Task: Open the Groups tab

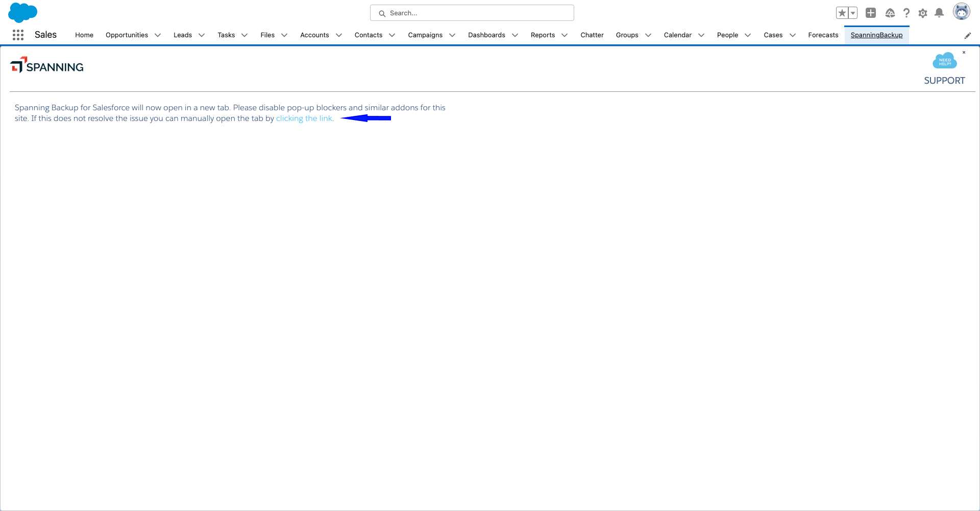Action: pyautogui.click(x=627, y=35)
